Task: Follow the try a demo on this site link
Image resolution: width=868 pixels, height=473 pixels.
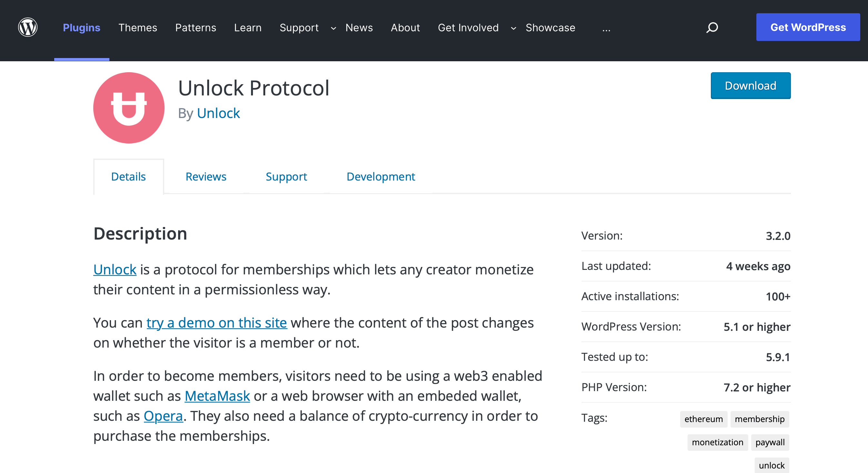Action: click(217, 322)
